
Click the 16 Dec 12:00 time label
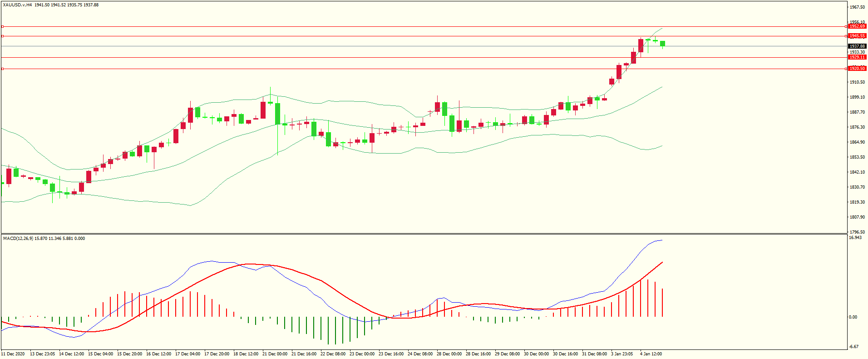(x=159, y=354)
